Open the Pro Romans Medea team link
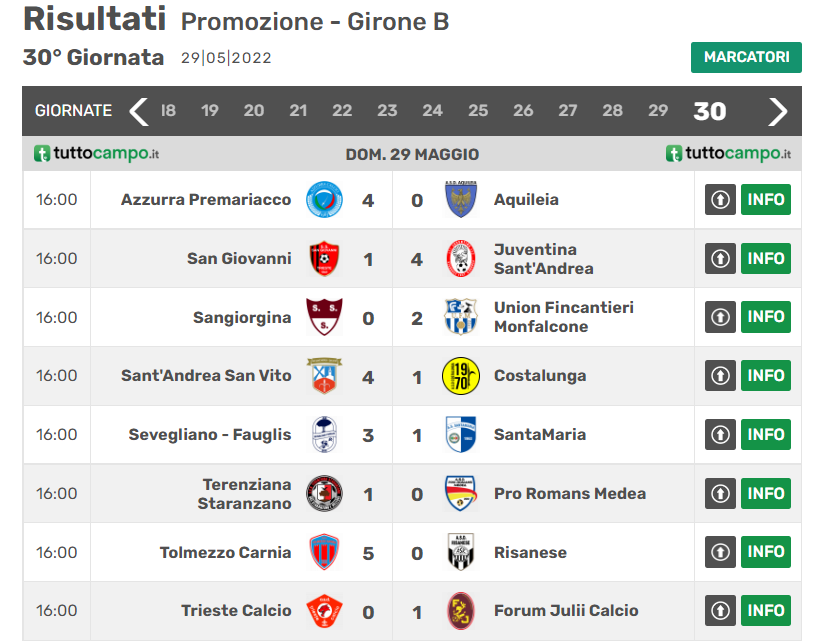Viewport: 814px width, 644px height. [569, 494]
